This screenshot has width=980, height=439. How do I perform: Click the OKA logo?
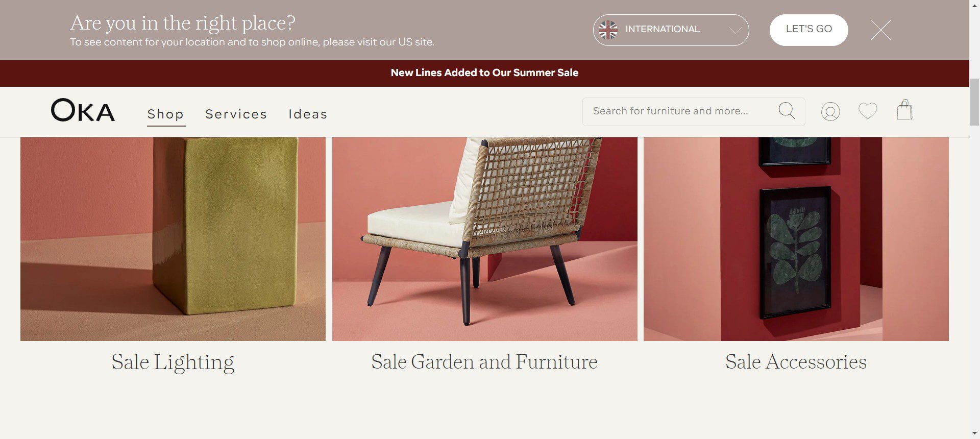tap(83, 110)
